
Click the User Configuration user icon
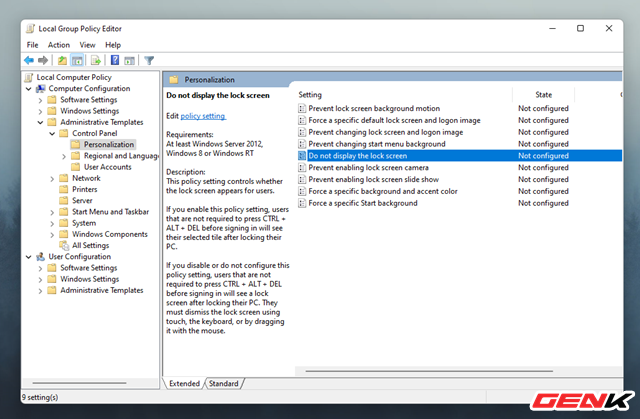pyautogui.click(x=40, y=257)
